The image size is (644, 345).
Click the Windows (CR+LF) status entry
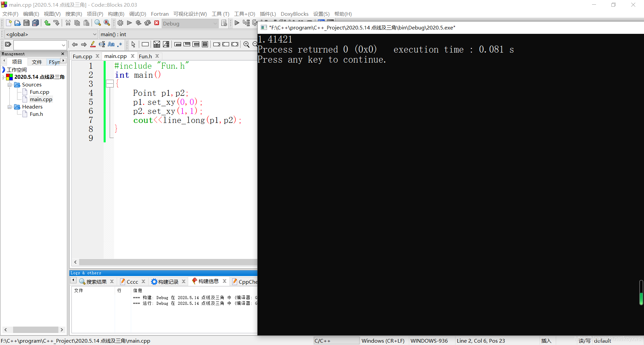pos(383,341)
